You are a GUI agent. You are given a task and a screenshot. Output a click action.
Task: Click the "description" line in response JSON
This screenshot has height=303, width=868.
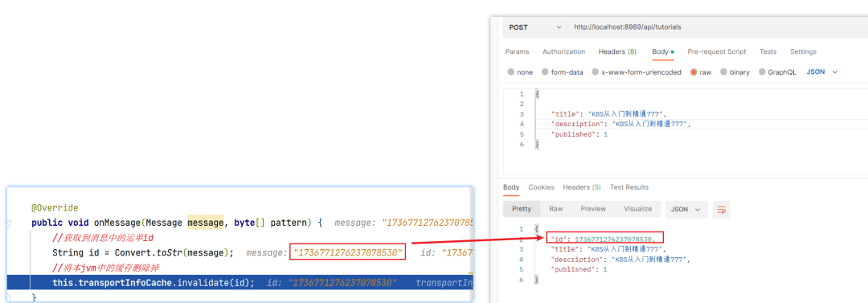point(620,259)
